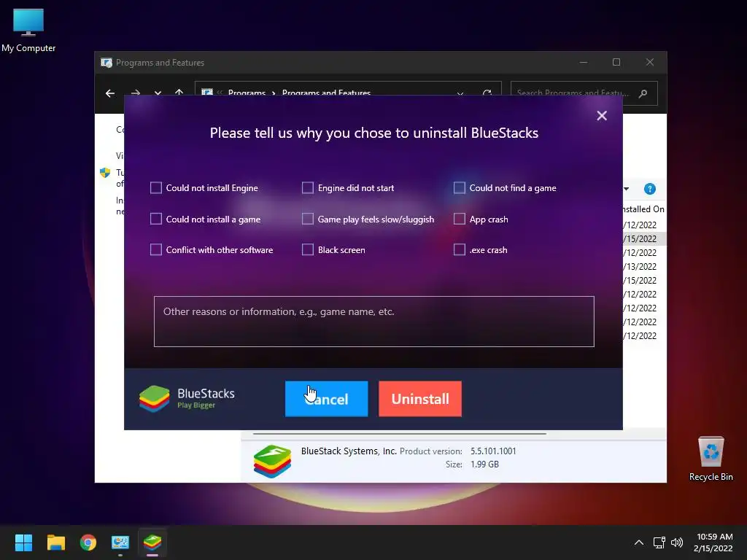Open the clock showing 10:59 AM
This screenshot has height=560, width=747.
click(x=713, y=542)
